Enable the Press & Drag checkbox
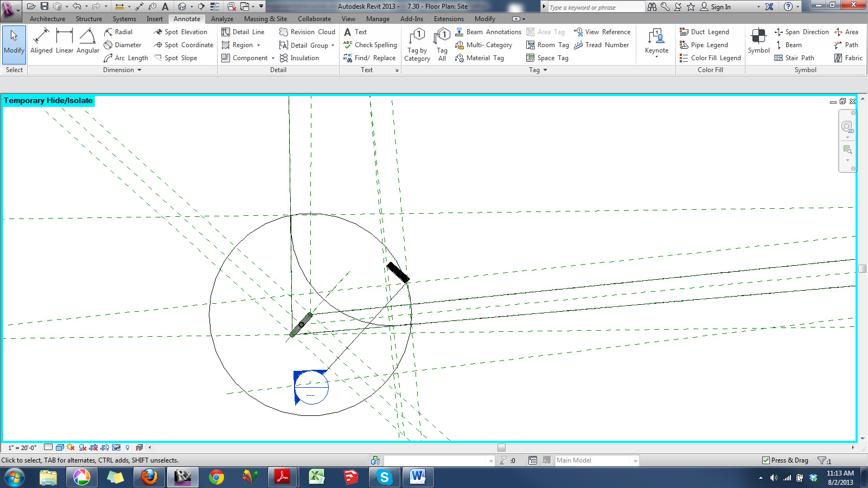This screenshot has width=868, height=488. tap(767, 460)
